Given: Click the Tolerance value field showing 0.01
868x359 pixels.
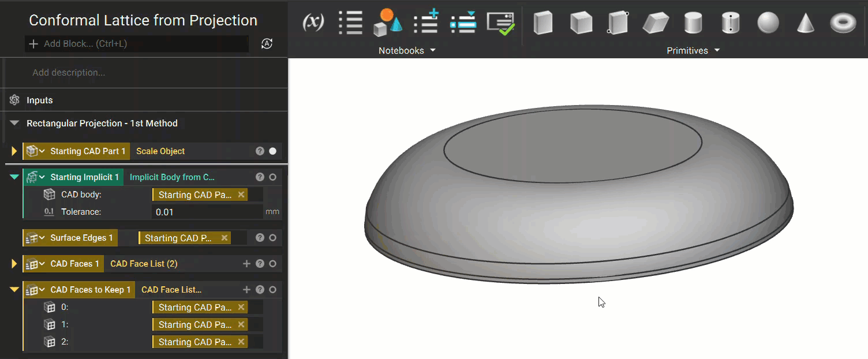Looking at the screenshot, I should (x=208, y=212).
